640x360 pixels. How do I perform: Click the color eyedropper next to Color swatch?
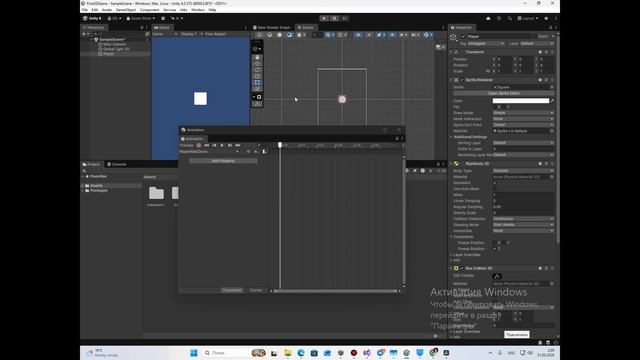552,101
